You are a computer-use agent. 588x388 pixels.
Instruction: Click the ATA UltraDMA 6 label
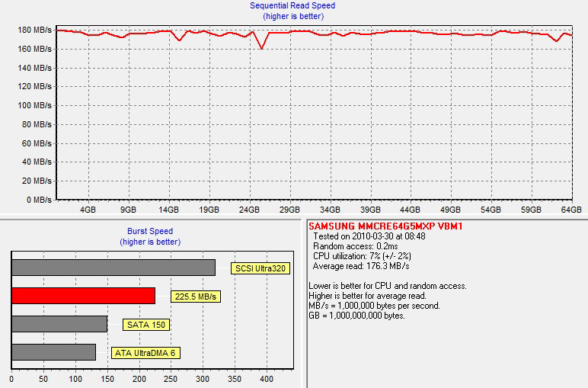click(x=145, y=353)
